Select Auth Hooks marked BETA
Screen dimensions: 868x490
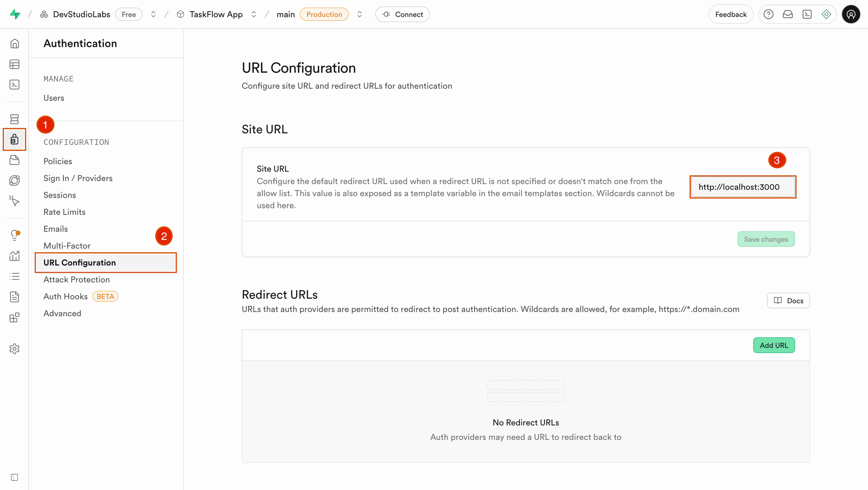(x=65, y=296)
